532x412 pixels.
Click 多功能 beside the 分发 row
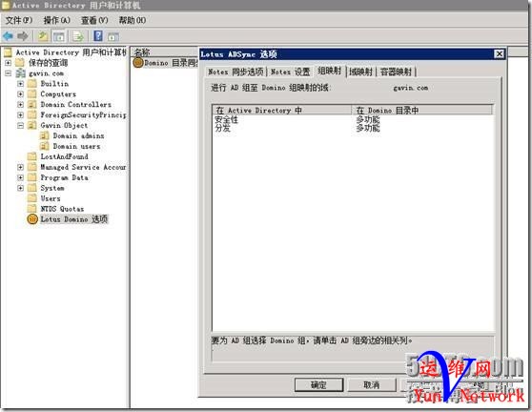click(368, 129)
